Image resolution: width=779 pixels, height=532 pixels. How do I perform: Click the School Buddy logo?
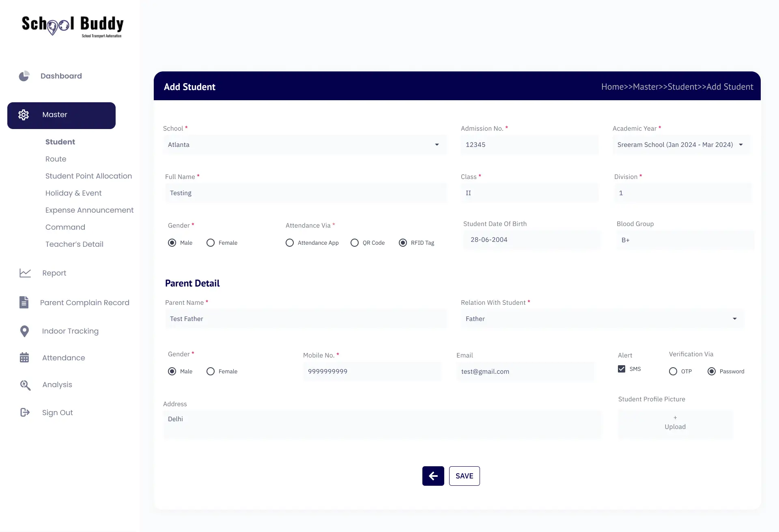click(72, 27)
